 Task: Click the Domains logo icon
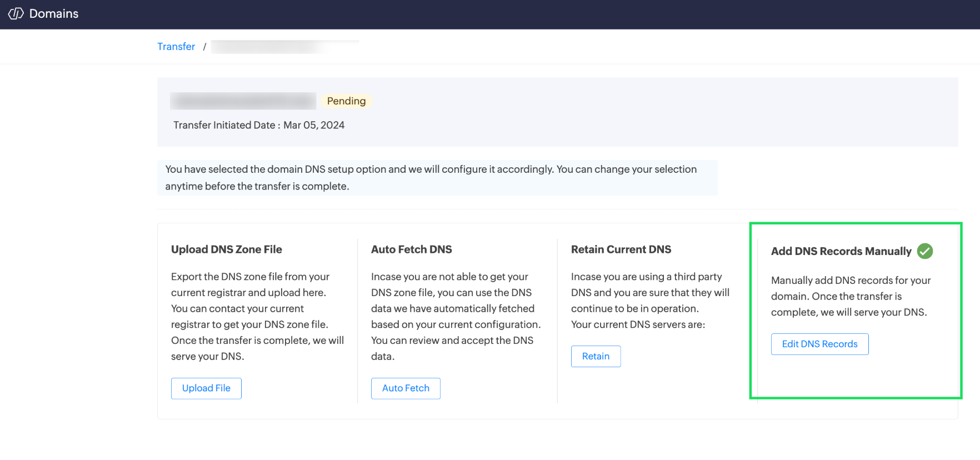click(x=16, y=13)
